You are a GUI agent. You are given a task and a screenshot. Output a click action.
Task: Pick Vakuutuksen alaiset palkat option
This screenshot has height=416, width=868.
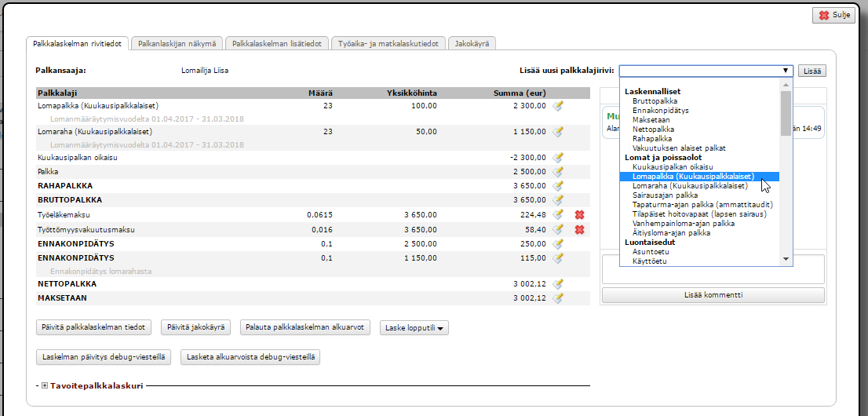tap(679, 148)
